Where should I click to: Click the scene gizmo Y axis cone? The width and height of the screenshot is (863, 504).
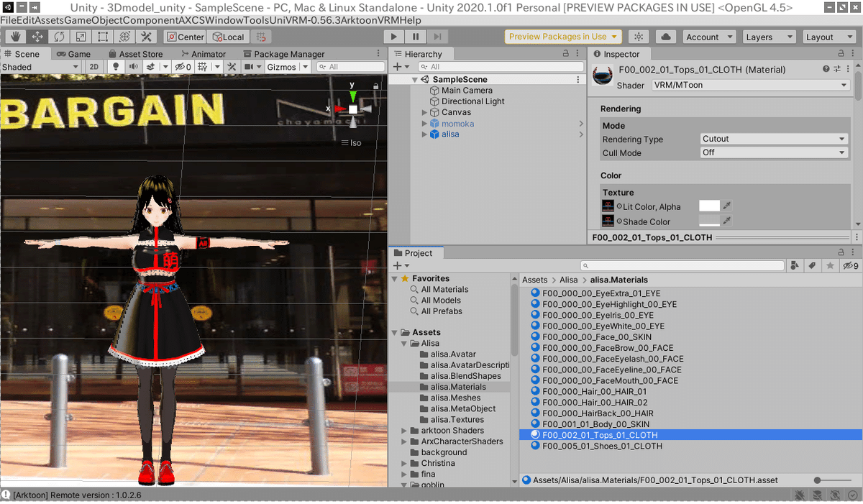pos(352,95)
